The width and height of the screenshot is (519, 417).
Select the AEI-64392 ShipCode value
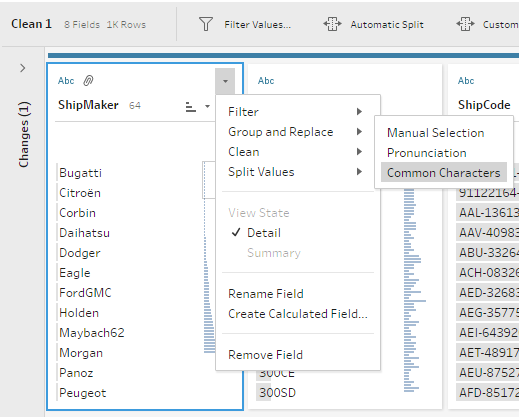[488, 333]
